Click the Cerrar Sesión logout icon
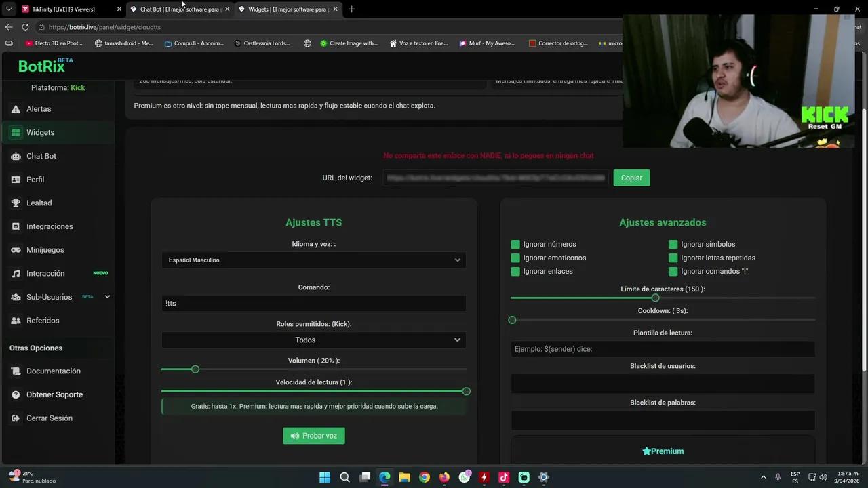Image resolution: width=868 pixels, height=488 pixels. click(16, 418)
